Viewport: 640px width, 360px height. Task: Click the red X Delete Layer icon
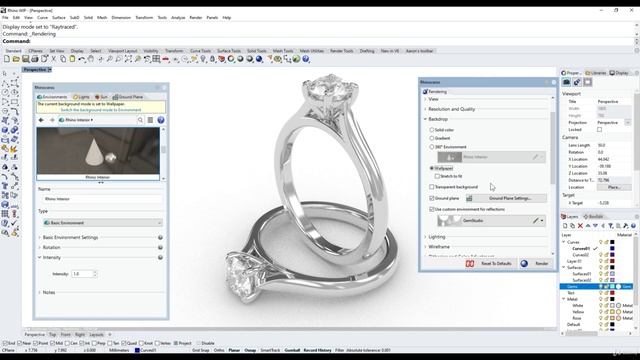(x=580, y=226)
